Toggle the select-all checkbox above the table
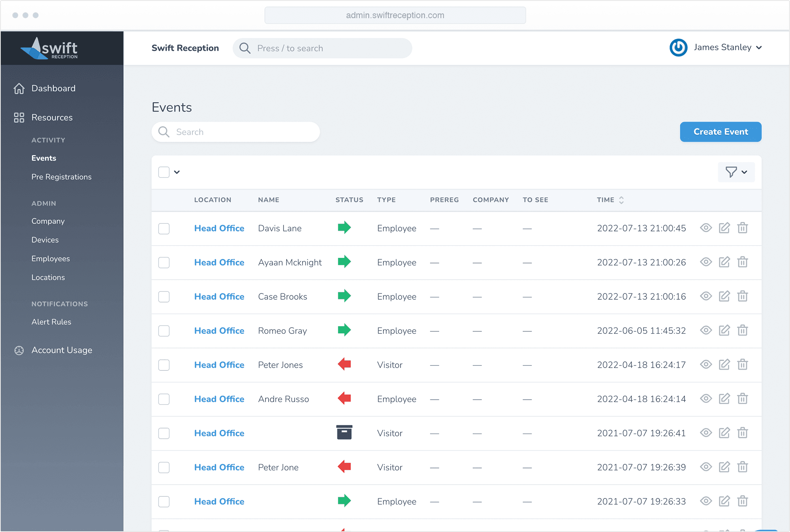 click(x=164, y=172)
